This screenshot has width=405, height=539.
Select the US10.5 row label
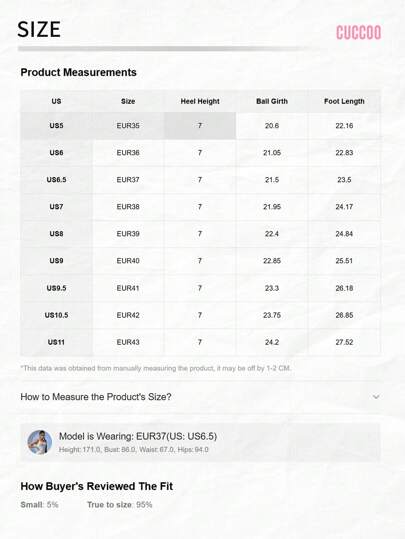(x=56, y=315)
